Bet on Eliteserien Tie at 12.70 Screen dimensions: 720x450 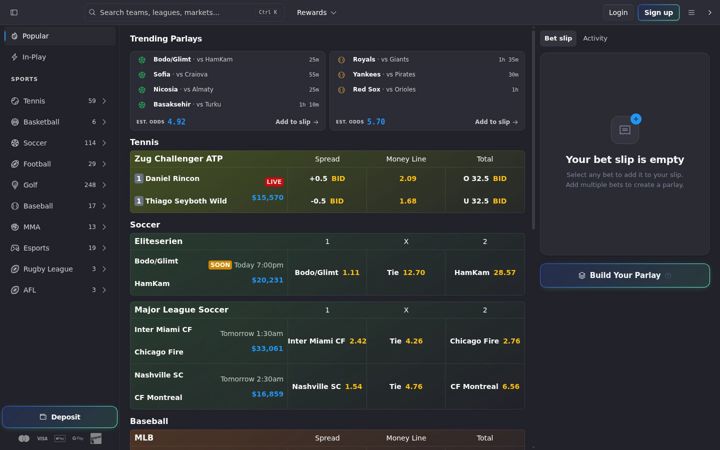point(406,273)
